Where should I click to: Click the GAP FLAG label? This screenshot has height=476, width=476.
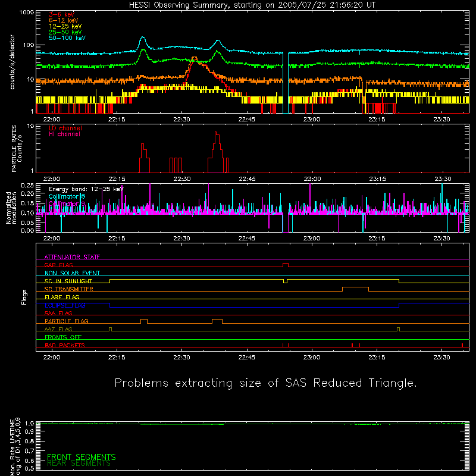pyautogui.click(x=58, y=265)
